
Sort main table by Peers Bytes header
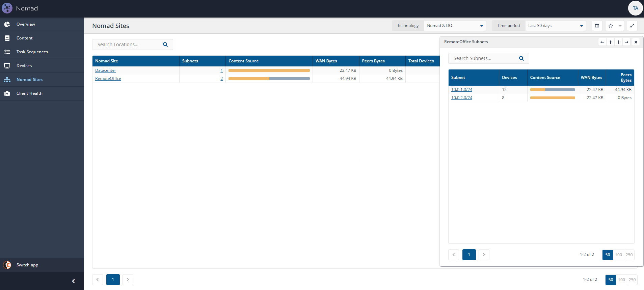click(x=382, y=61)
